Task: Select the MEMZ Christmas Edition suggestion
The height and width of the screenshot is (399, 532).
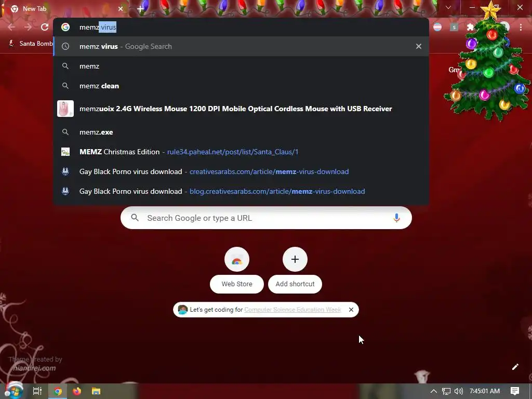Action: pyautogui.click(x=241, y=152)
